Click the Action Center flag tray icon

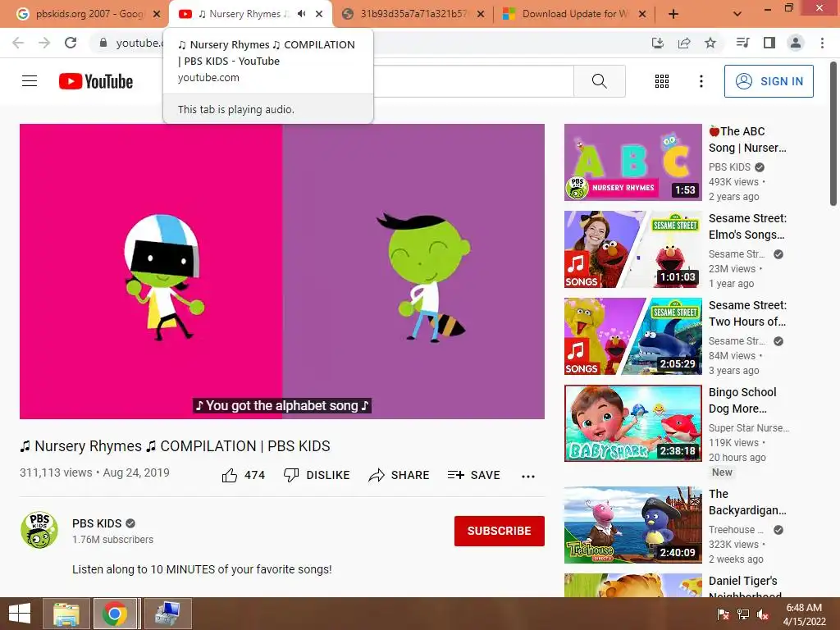click(724, 614)
